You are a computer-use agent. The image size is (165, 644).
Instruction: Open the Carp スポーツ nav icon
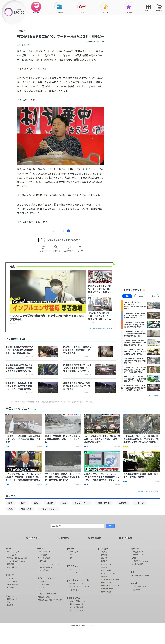82,7
